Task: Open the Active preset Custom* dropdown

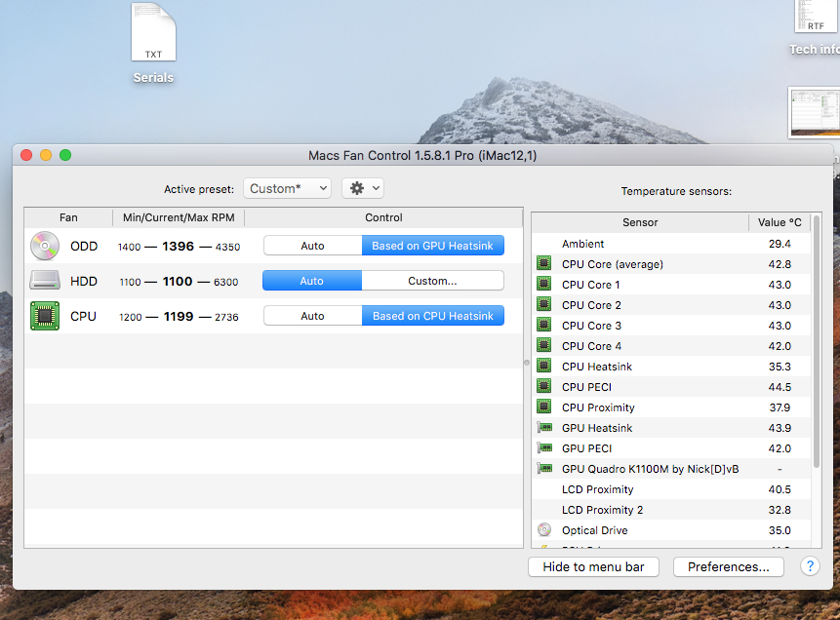Action: (287, 188)
